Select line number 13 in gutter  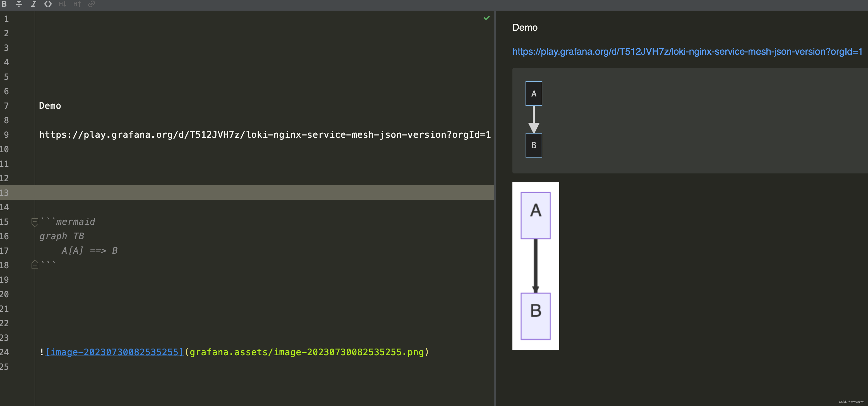(4, 193)
